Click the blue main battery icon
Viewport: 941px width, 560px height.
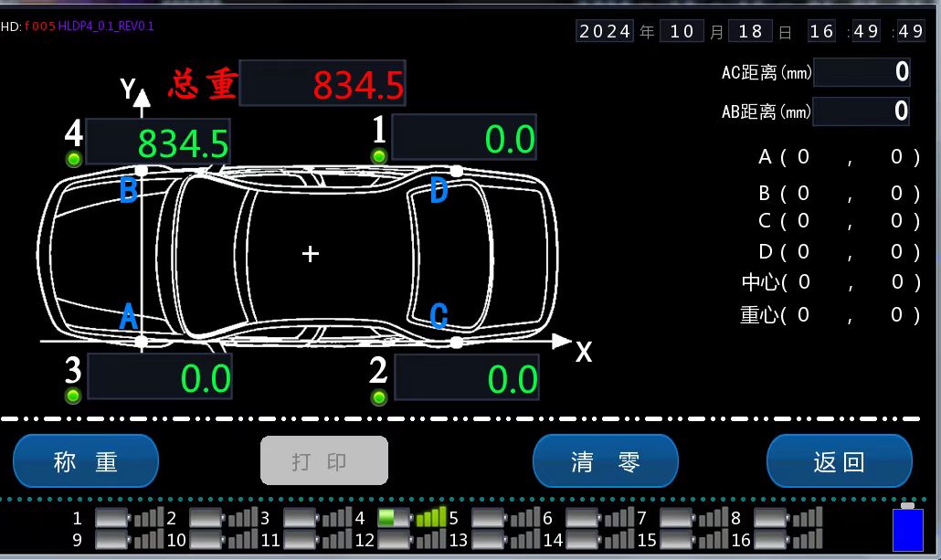(x=907, y=529)
